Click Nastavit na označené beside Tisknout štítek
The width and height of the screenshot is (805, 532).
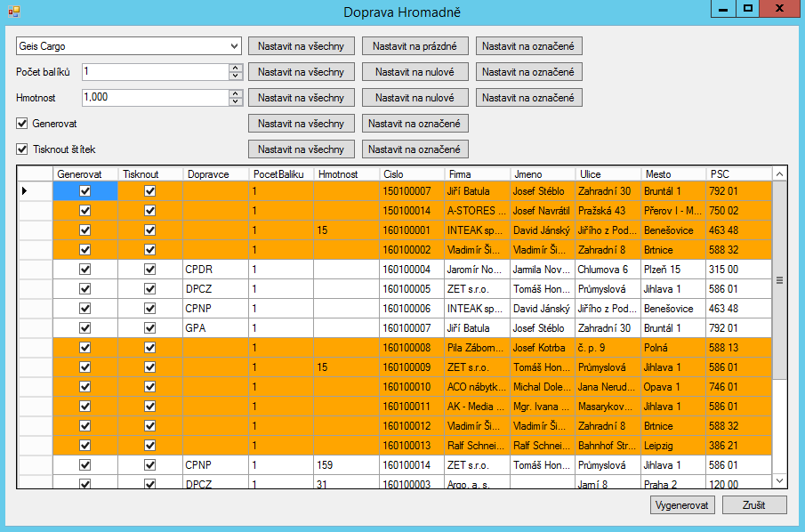coord(415,149)
